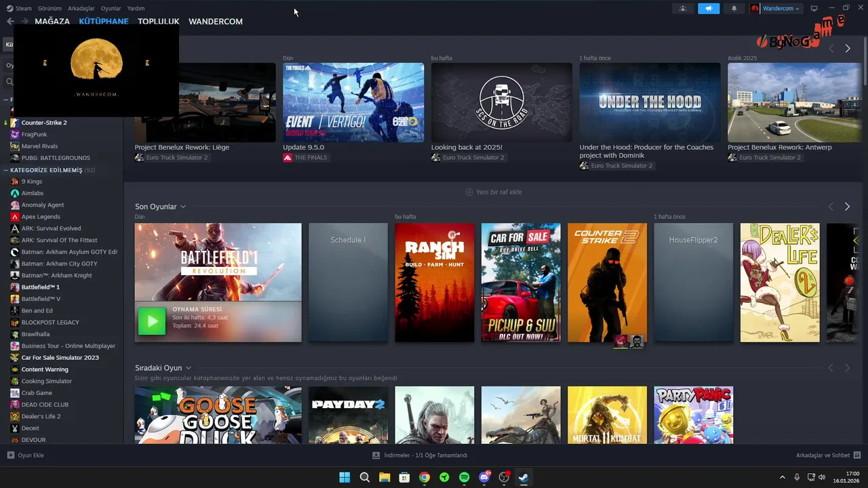Open the Windows Start menu
This screenshot has height=488, width=868.
tap(344, 477)
